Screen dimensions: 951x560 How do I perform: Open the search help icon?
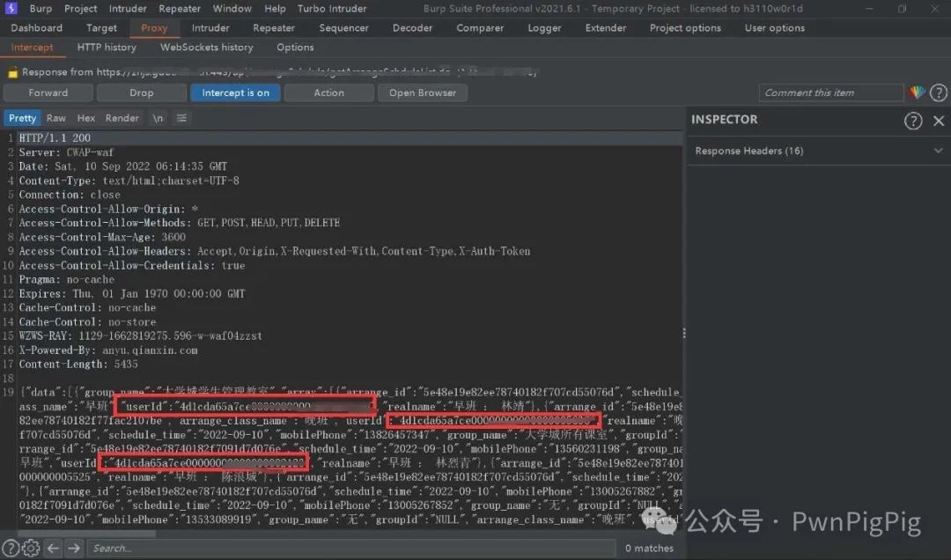tap(11, 548)
